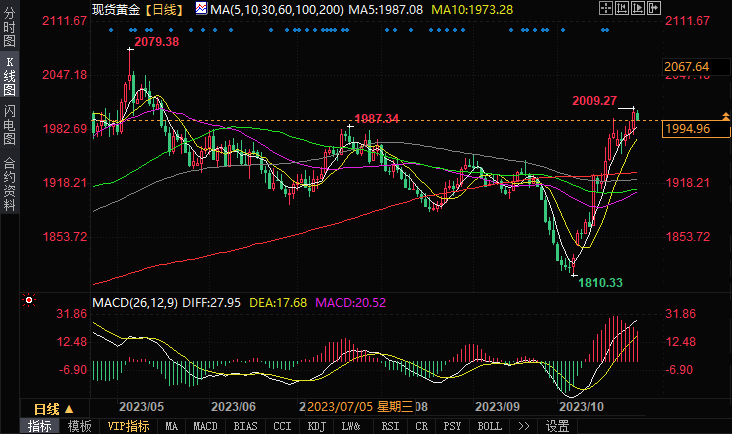Viewport: 732px width, 434px height.
Task: Click the 1810.33 low price label
Action: coord(600,282)
